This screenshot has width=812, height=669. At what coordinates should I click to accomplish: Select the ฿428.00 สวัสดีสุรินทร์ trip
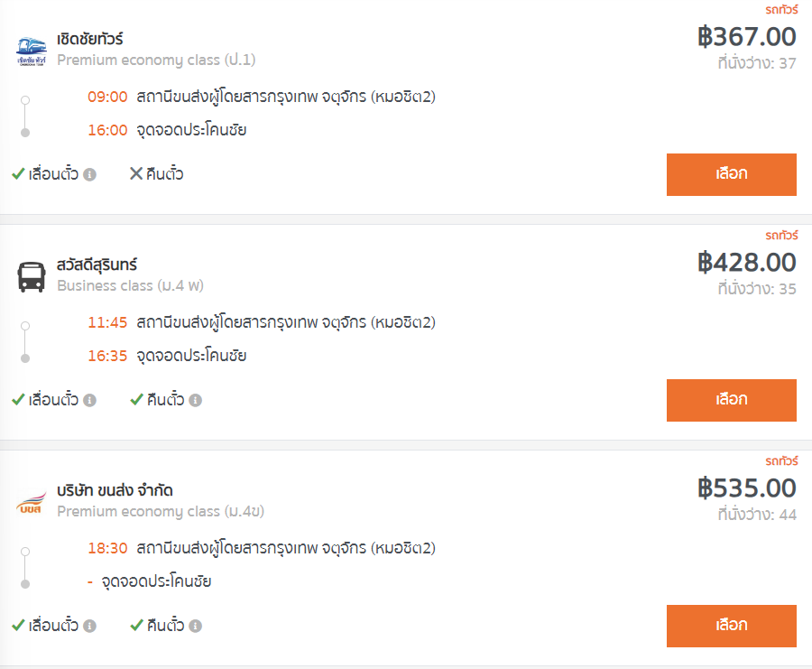coord(731,400)
